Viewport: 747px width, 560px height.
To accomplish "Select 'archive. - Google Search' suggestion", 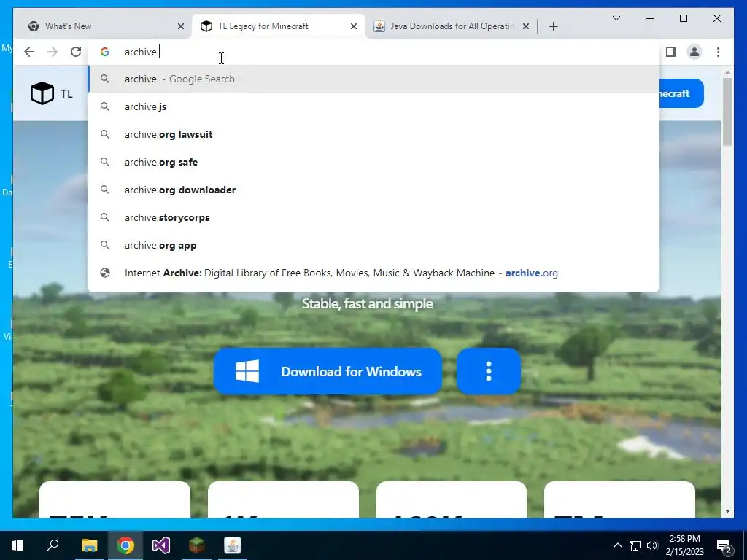I will click(x=374, y=79).
